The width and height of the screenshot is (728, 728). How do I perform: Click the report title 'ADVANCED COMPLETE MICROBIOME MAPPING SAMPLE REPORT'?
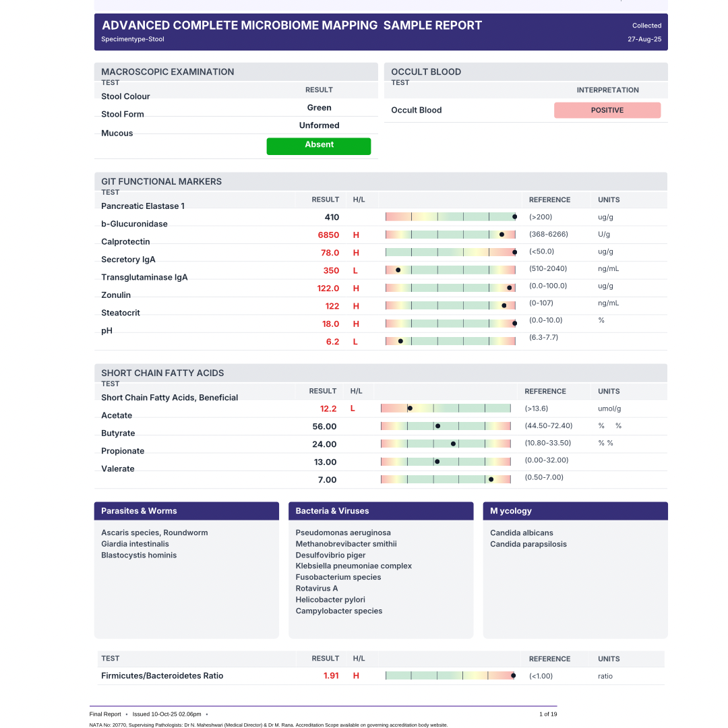click(x=292, y=25)
